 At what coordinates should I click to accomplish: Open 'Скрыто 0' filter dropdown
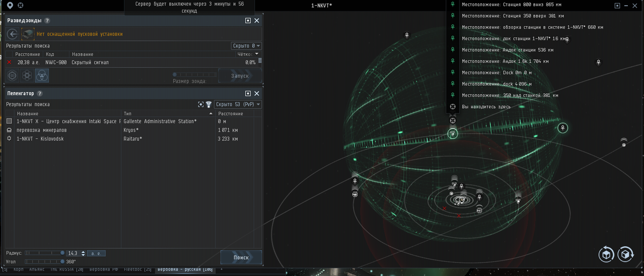tap(246, 46)
